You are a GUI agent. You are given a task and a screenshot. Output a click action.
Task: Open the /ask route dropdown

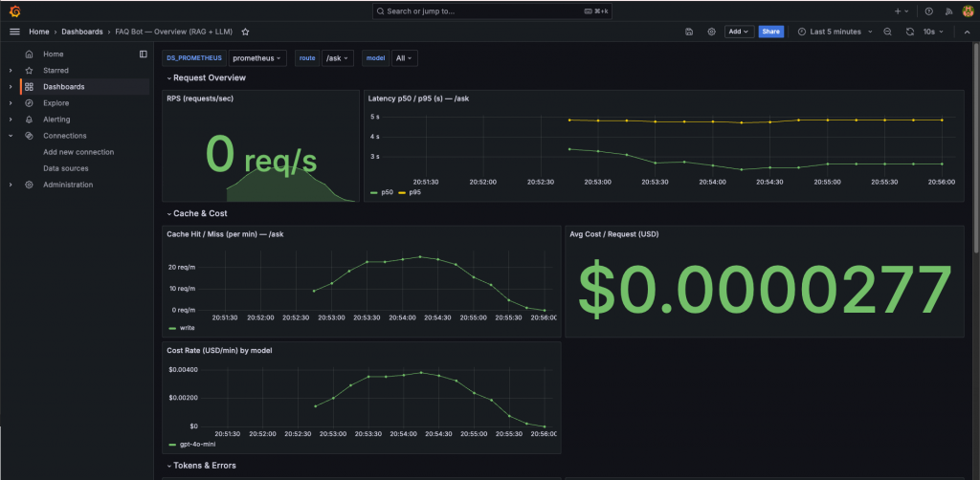pos(338,58)
